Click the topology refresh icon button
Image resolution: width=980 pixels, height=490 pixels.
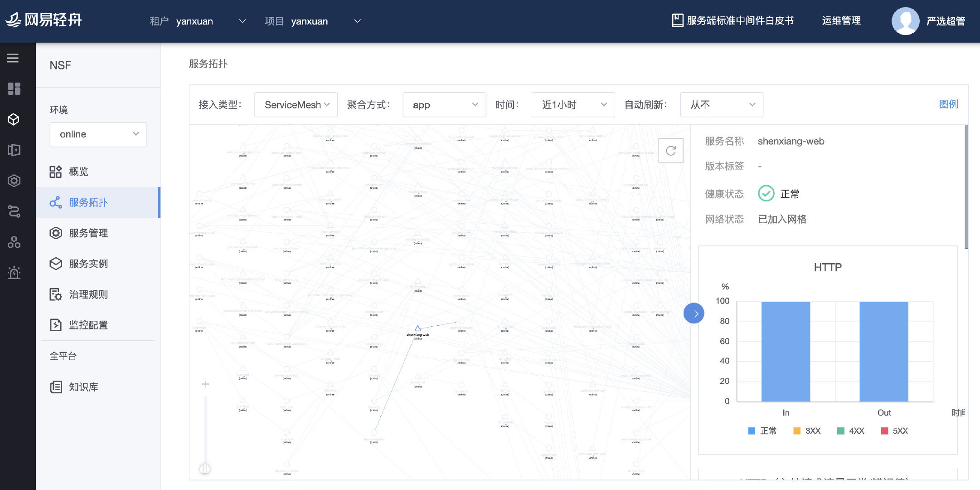(670, 151)
